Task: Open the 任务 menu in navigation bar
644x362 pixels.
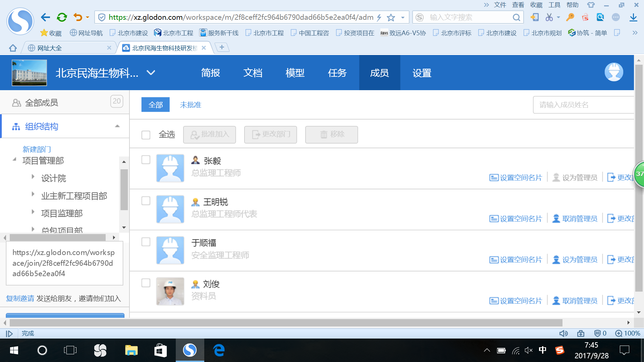Action: (337, 73)
